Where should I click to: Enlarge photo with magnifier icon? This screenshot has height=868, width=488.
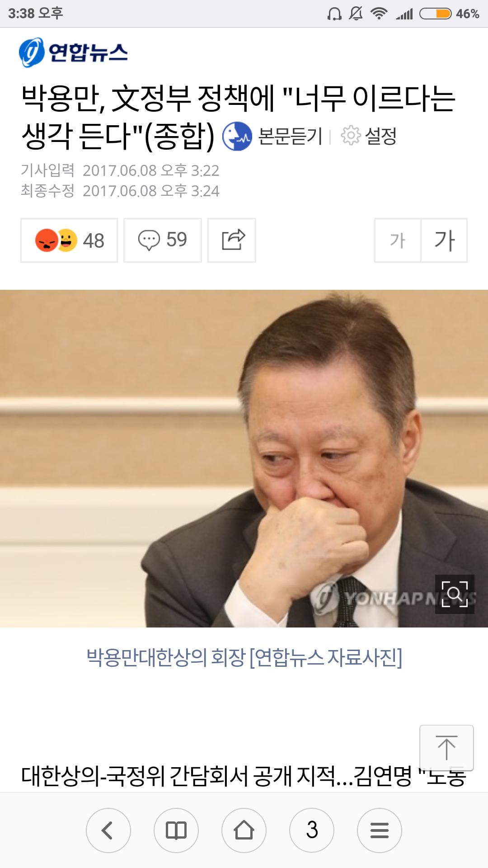click(x=455, y=594)
